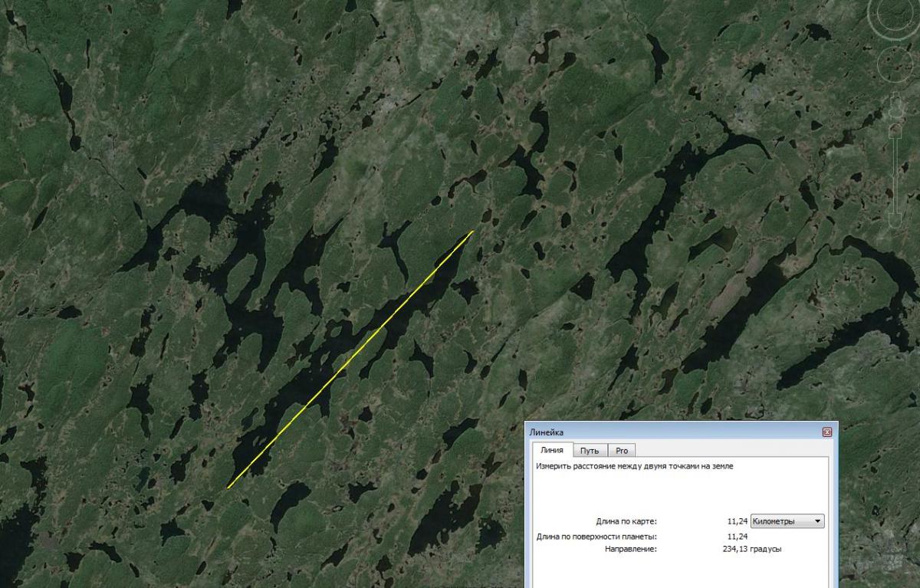Select the Линия tab in ruler dialog
This screenshot has height=588, width=920.
pos(551,451)
